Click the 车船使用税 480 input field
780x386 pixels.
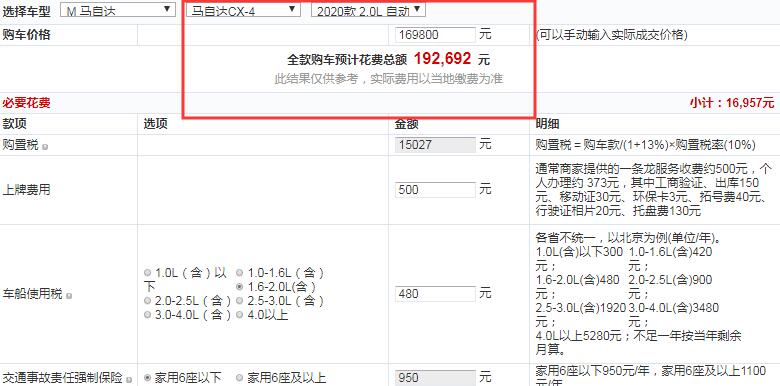point(435,293)
